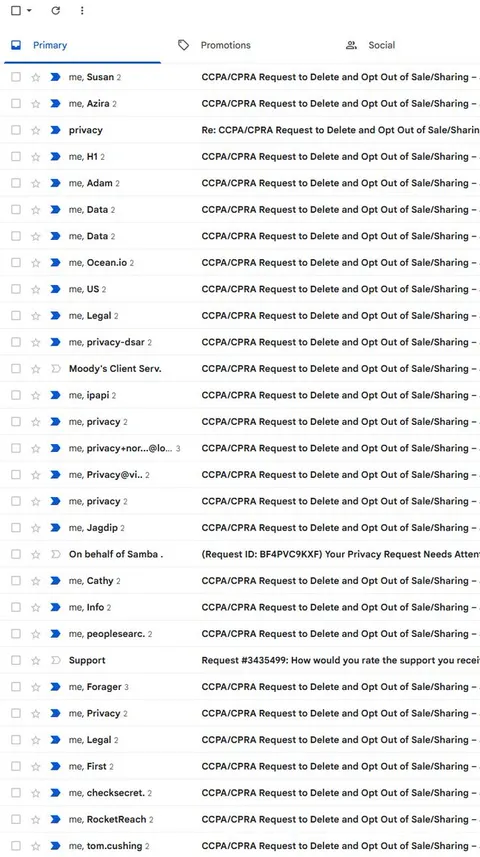This screenshot has height=857, width=480.
Task: Select the Support email checkbox
Action: [x=16, y=660]
